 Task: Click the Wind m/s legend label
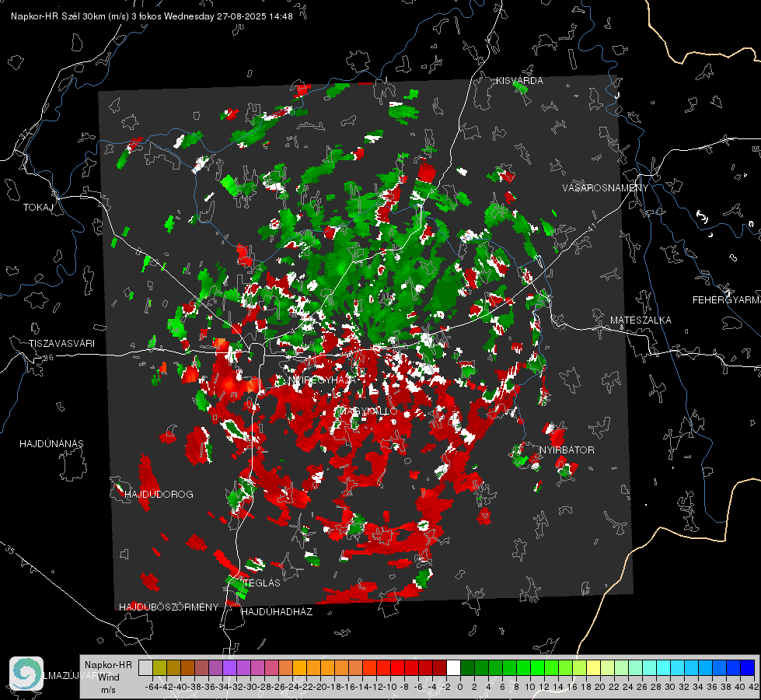pos(109,683)
